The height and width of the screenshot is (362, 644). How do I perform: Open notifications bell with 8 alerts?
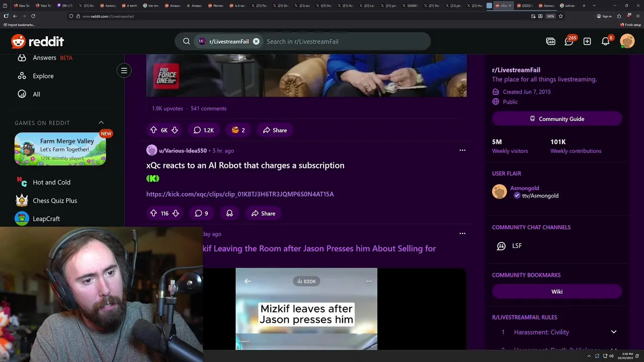point(606,41)
